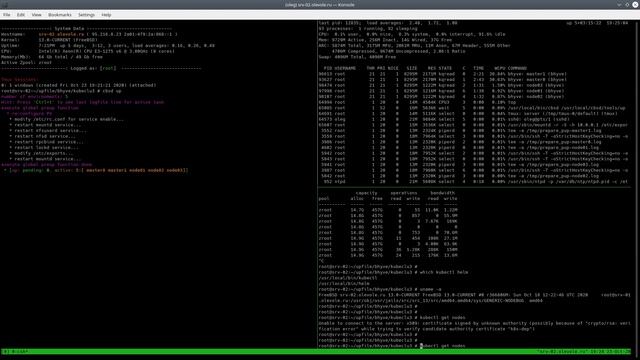
Task: Open the View menu
Action: 36,15
